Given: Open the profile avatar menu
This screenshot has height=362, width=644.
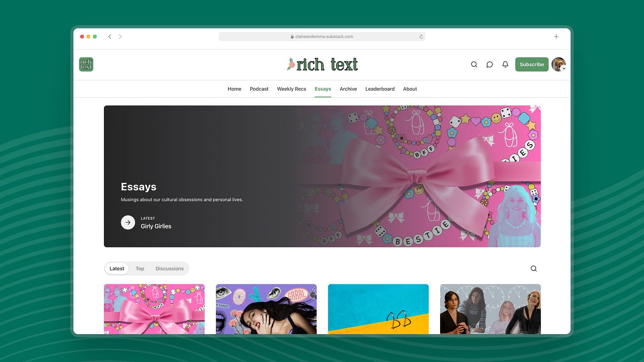Looking at the screenshot, I should tap(559, 65).
